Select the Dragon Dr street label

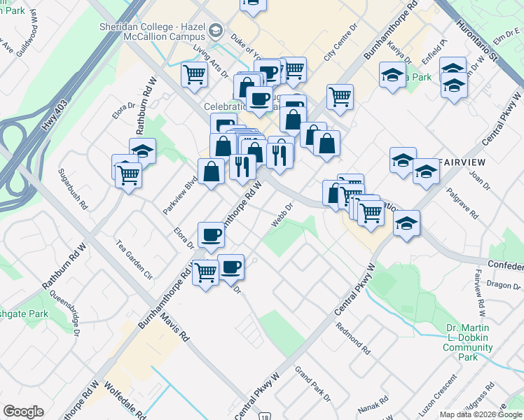(x=503, y=285)
